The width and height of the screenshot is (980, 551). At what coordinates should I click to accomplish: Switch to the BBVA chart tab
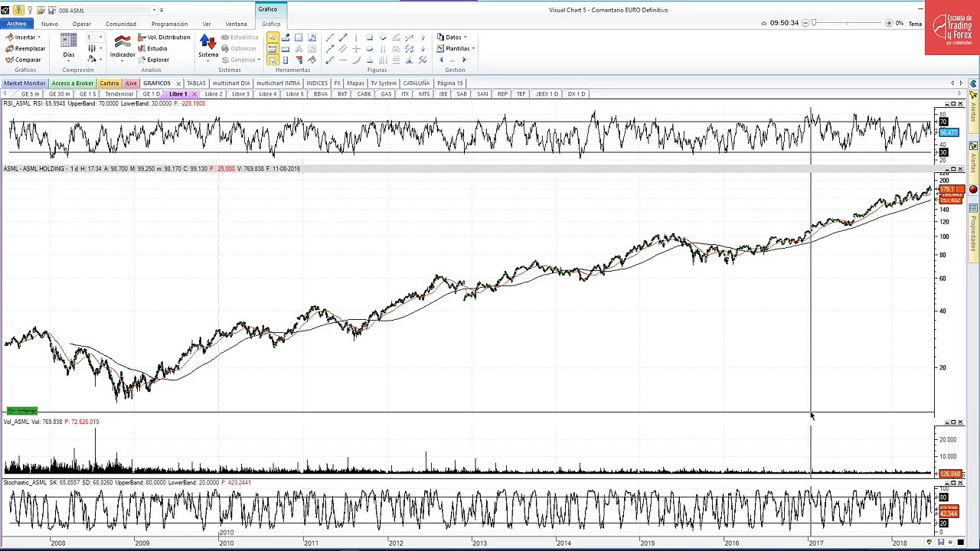(321, 94)
